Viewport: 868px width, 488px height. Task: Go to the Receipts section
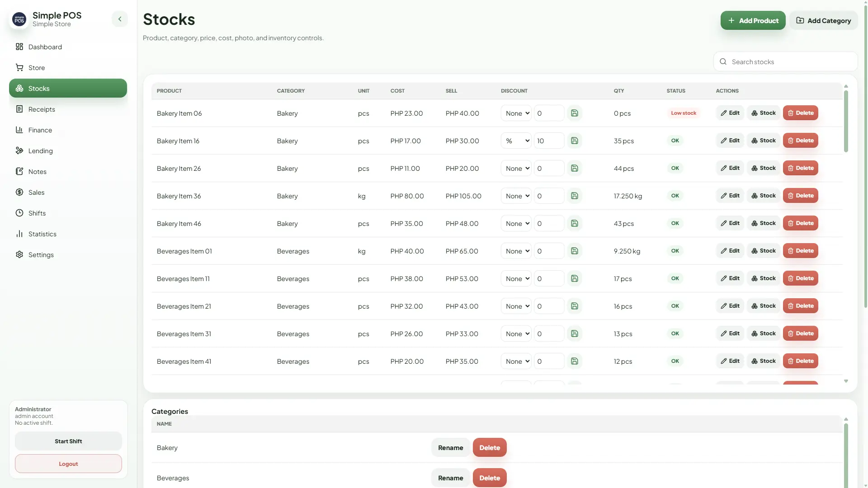coord(68,109)
